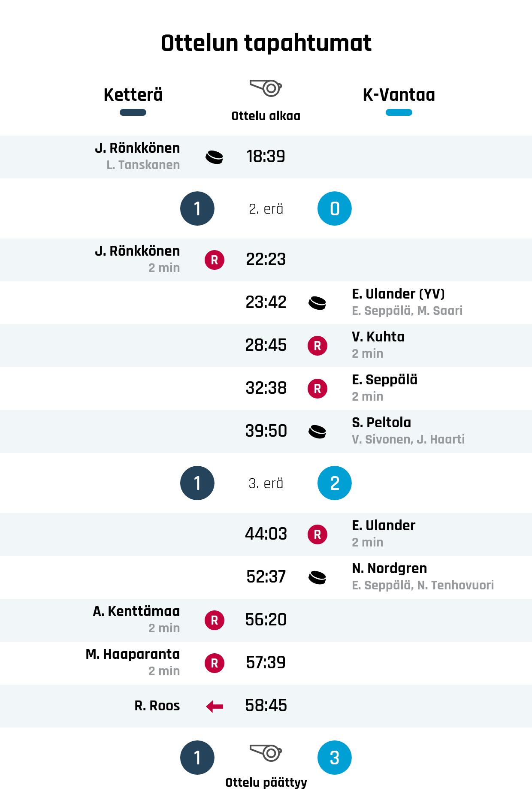Select the K-Vantaa team heading
The height and width of the screenshot is (797, 532).
pyautogui.click(x=399, y=95)
